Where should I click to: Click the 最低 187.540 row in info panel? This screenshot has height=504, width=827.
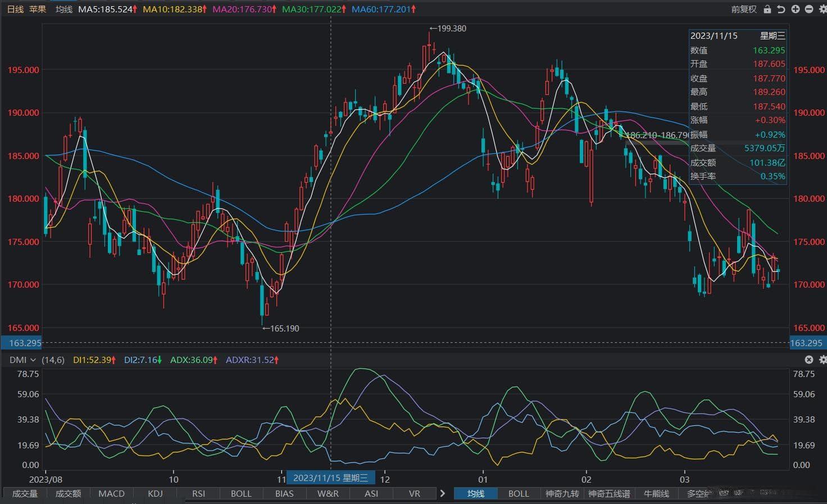click(x=738, y=106)
